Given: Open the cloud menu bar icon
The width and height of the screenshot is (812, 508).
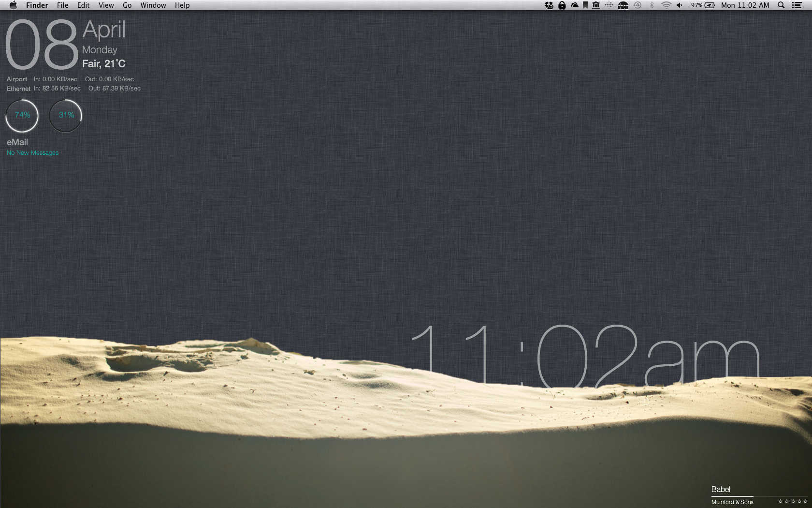Looking at the screenshot, I should [x=574, y=5].
